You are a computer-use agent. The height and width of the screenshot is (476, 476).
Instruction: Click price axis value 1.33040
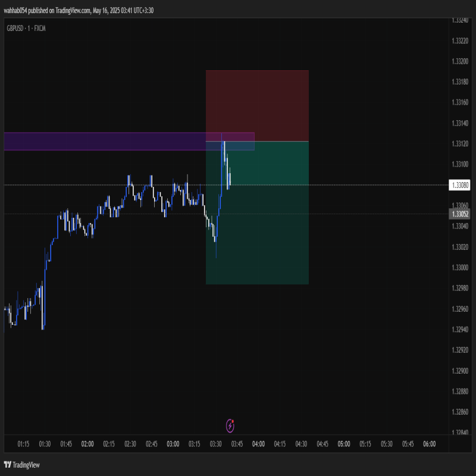460,226
